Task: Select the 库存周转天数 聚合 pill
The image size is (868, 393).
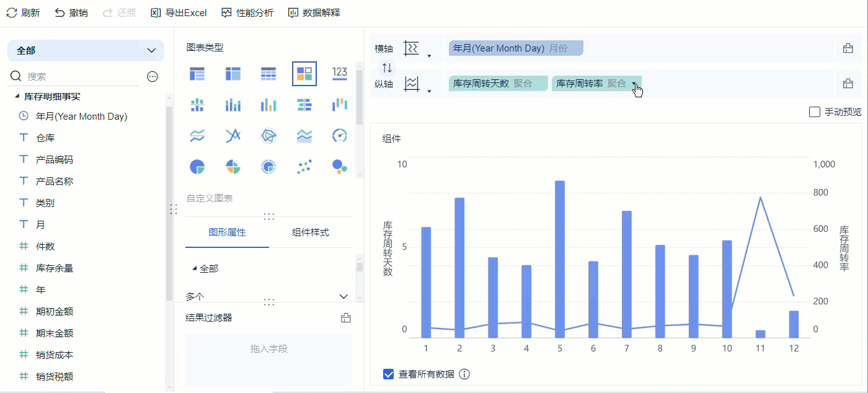Action: 498,84
